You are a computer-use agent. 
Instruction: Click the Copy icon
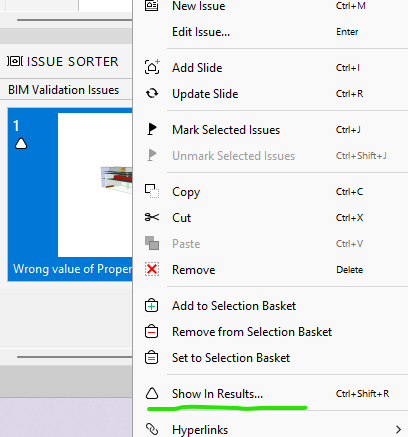click(152, 191)
